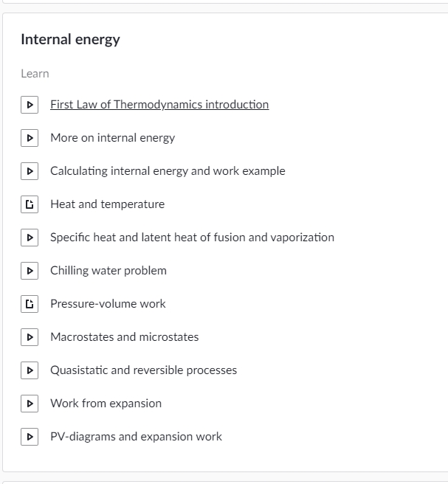
Task: Open Quasistatic and reversible processes lesson
Action: 144,370
